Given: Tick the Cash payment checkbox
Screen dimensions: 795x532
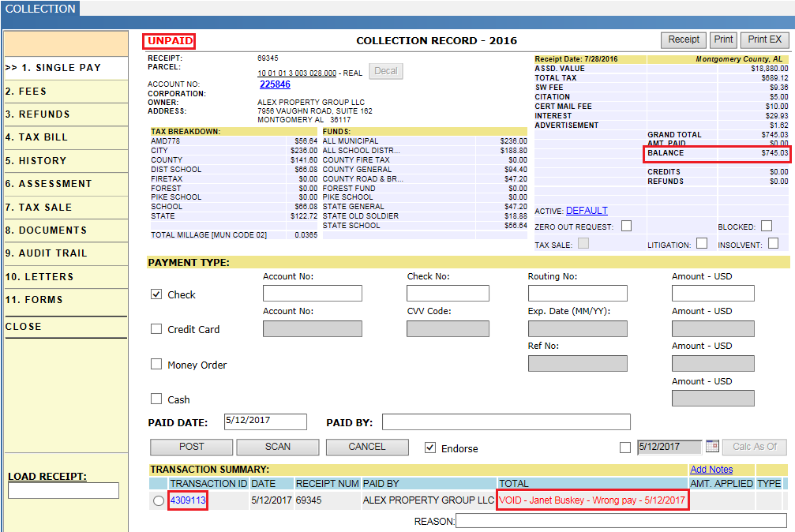Looking at the screenshot, I should point(156,399).
